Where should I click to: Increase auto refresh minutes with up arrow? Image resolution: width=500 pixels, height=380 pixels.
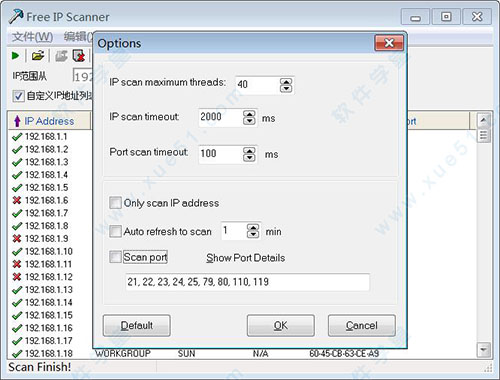pos(253,227)
